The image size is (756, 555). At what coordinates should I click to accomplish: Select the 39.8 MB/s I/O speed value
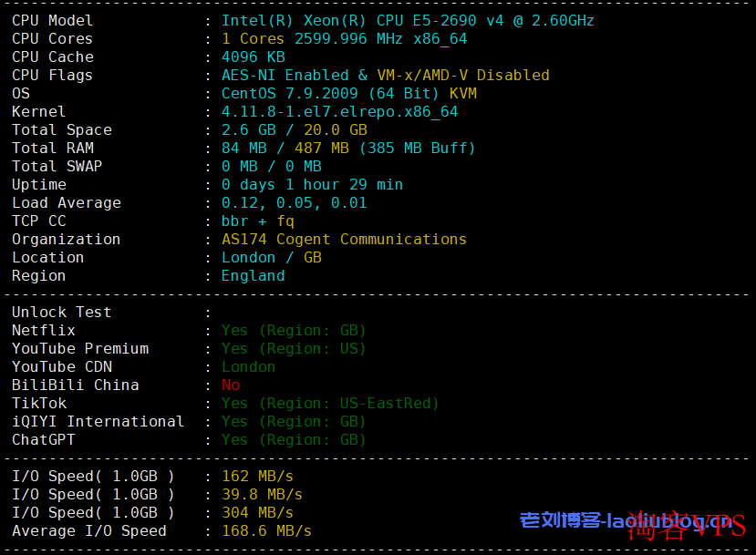[262, 495]
